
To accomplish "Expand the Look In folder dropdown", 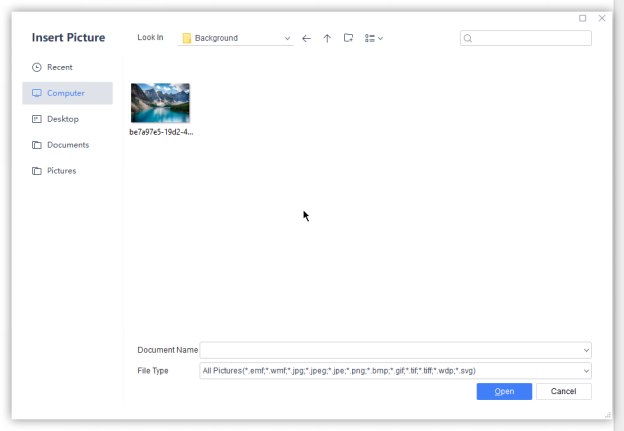I will pos(287,38).
